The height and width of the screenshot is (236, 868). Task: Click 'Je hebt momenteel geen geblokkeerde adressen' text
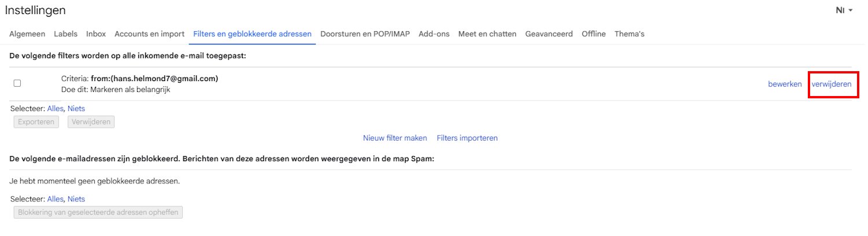click(x=95, y=181)
